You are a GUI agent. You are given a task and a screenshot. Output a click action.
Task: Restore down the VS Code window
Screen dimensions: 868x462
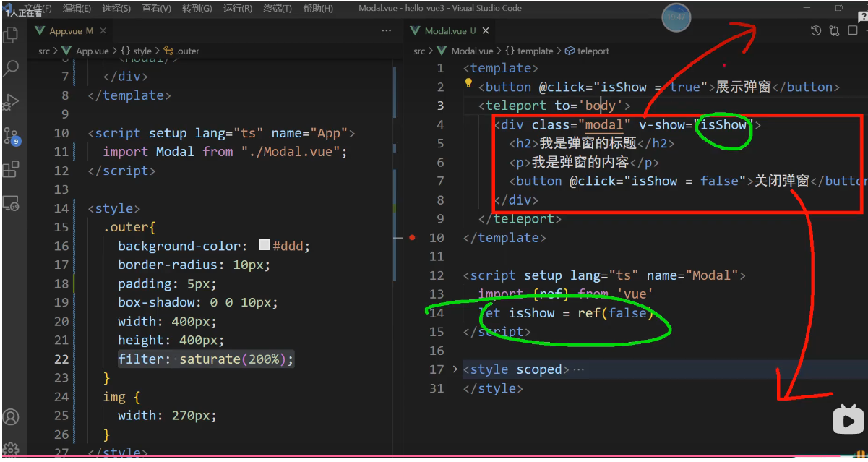coord(838,8)
